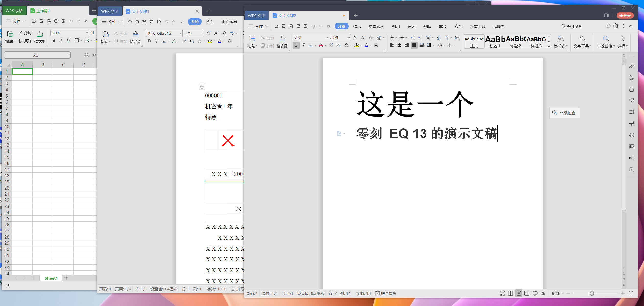
Task: Click the 未登录 login button
Action: click(x=625, y=16)
